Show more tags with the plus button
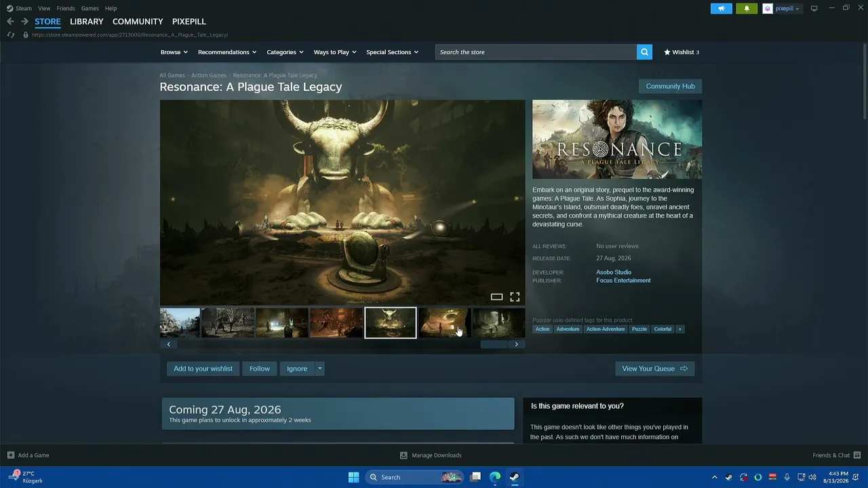The height and width of the screenshot is (488, 868). tap(680, 329)
